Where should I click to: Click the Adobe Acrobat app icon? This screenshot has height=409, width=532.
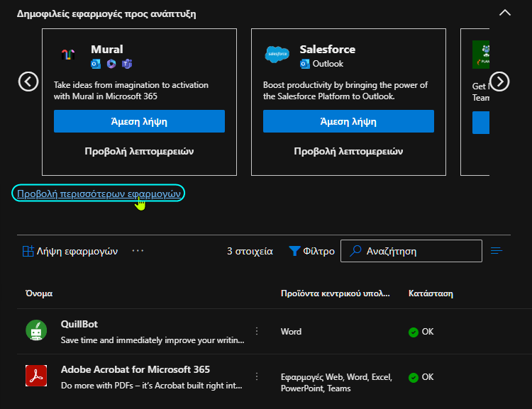click(36, 376)
